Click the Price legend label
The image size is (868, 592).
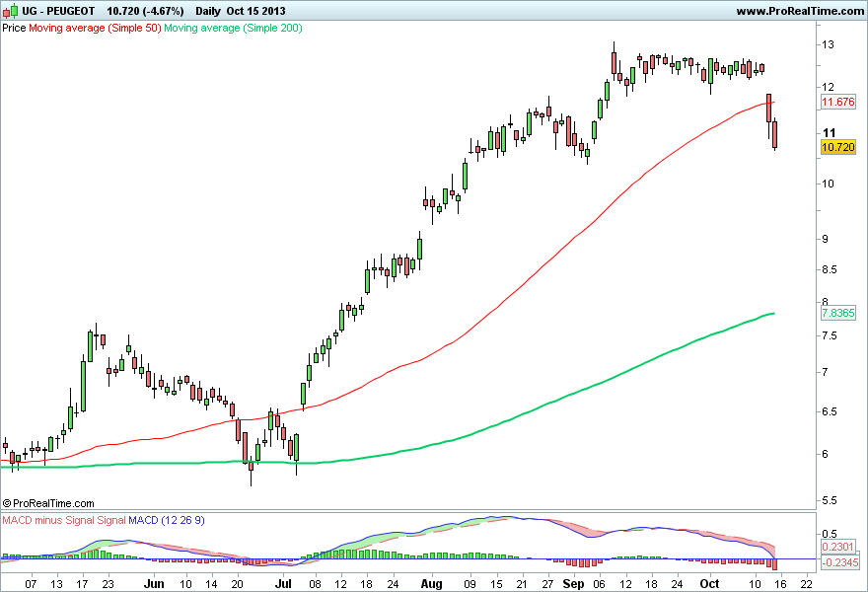pos(14,28)
